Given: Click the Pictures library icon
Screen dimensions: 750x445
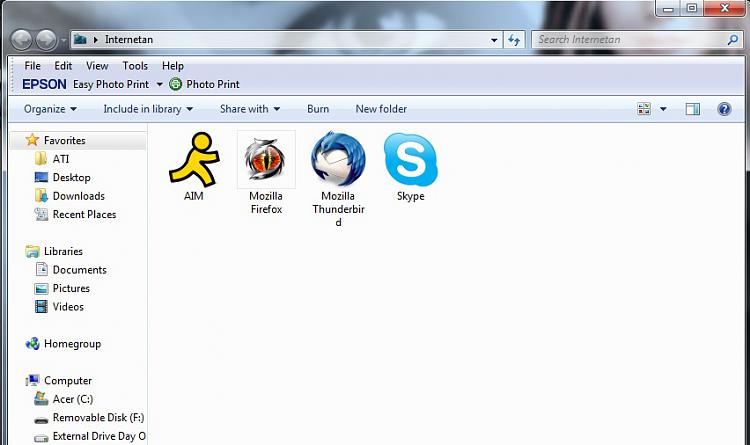Looking at the screenshot, I should pyautogui.click(x=42, y=289).
